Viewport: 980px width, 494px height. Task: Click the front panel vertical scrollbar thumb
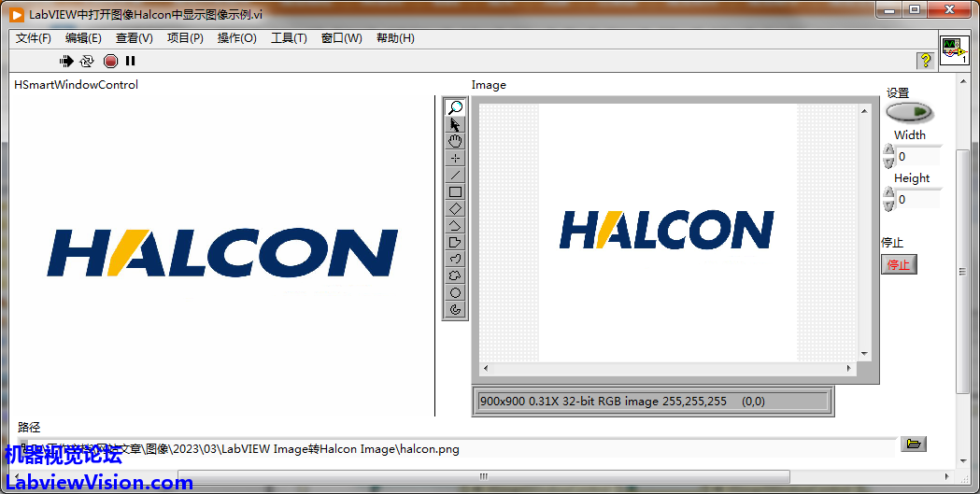tap(962, 272)
